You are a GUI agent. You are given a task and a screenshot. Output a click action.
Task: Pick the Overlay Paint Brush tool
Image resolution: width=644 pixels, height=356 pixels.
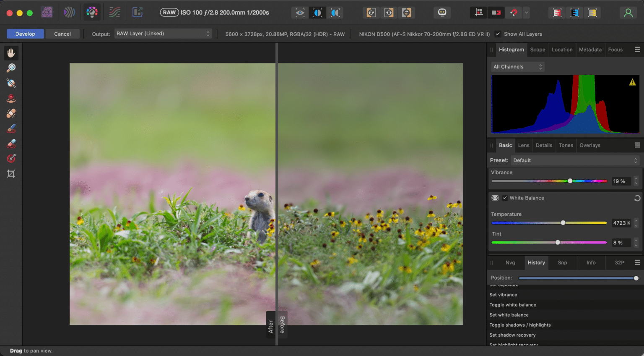[11, 128]
